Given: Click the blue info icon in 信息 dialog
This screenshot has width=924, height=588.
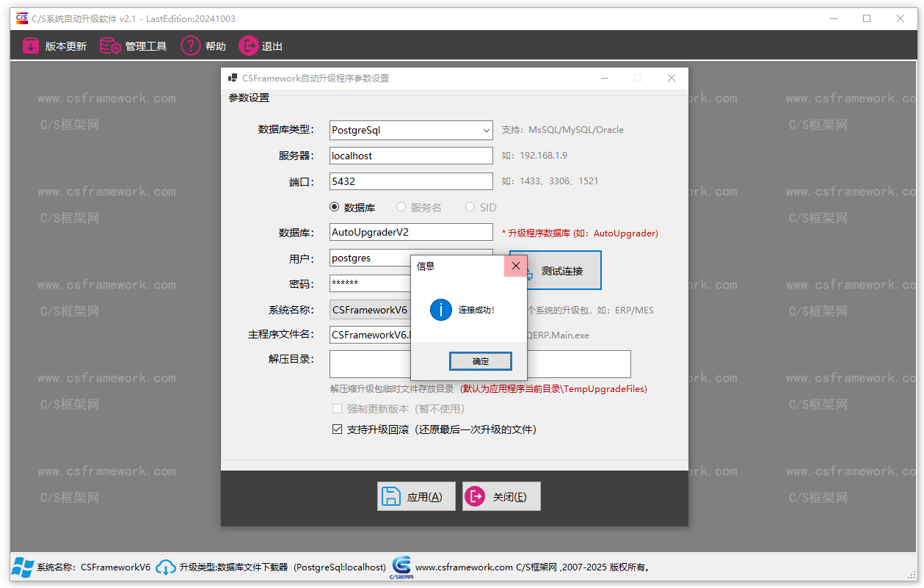Looking at the screenshot, I should 440,310.
